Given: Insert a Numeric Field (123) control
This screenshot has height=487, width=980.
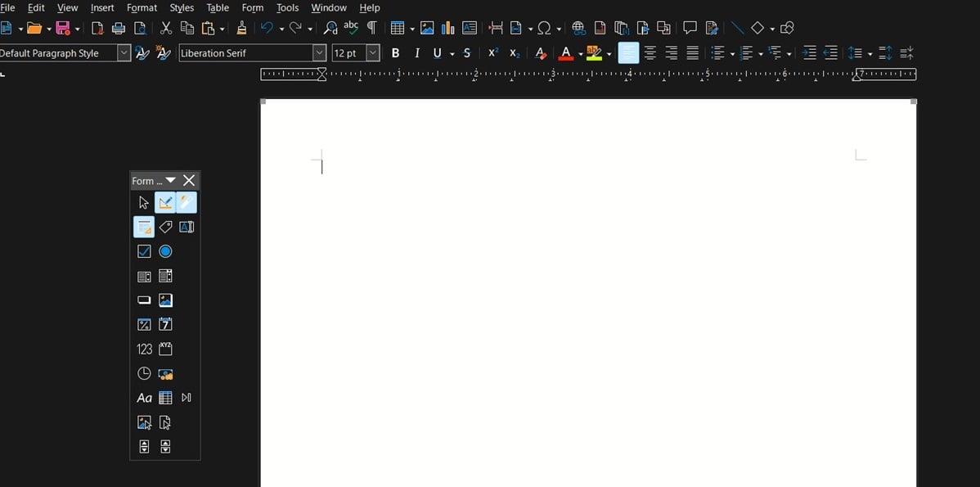Looking at the screenshot, I should (x=144, y=349).
